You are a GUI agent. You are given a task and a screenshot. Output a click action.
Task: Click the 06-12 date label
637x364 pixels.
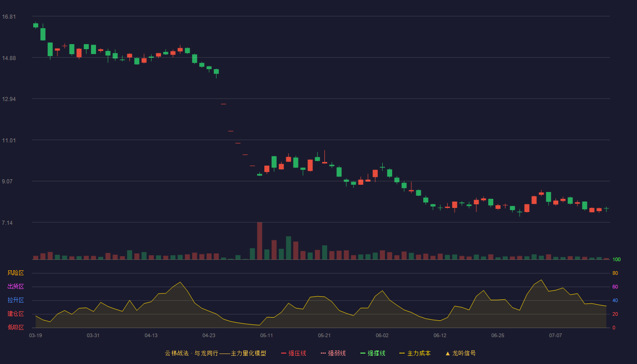pyautogui.click(x=440, y=335)
